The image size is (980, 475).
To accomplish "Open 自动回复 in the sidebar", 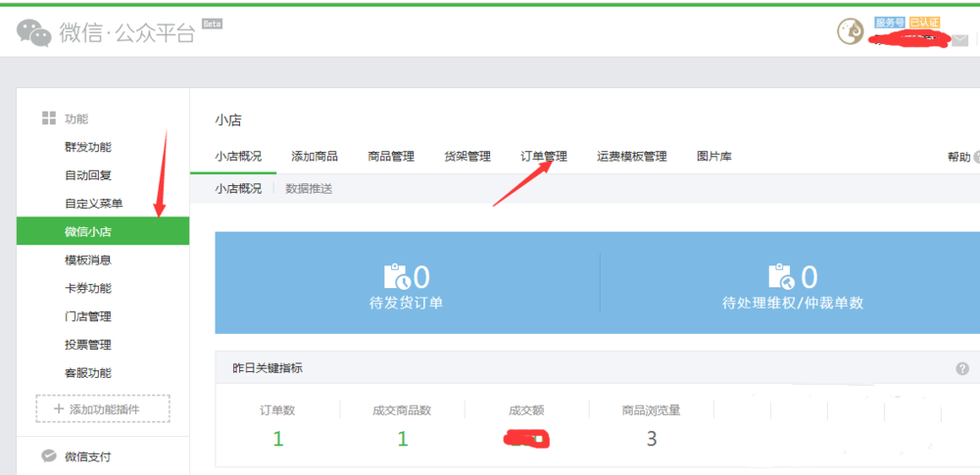I will coord(88,175).
